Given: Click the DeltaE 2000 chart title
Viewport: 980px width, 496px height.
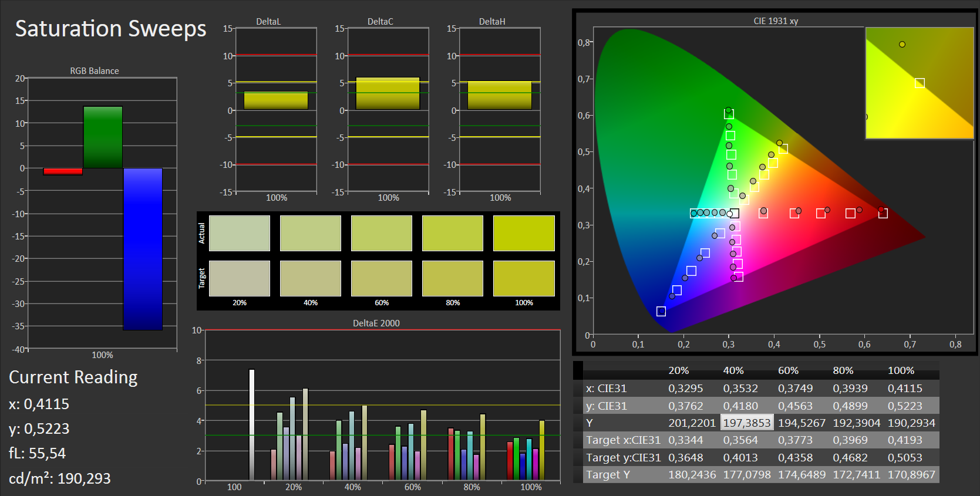Looking at the screenshot, I should (x=376, y=323).
